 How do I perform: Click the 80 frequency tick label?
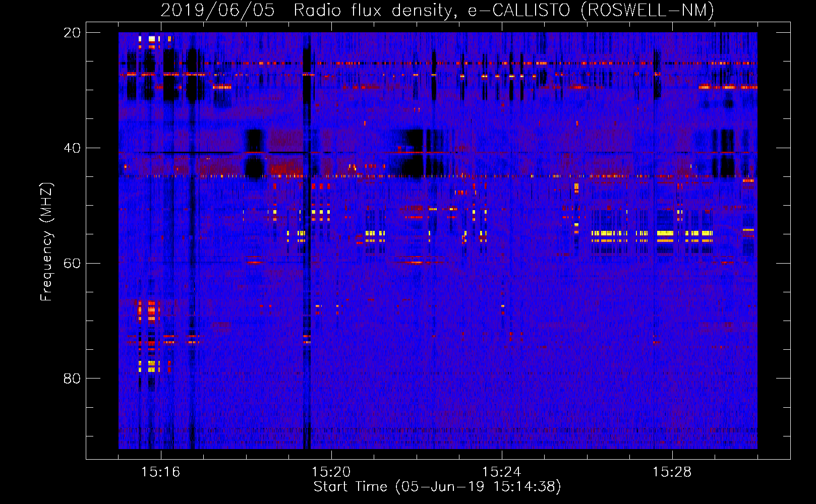pos(72,379)
